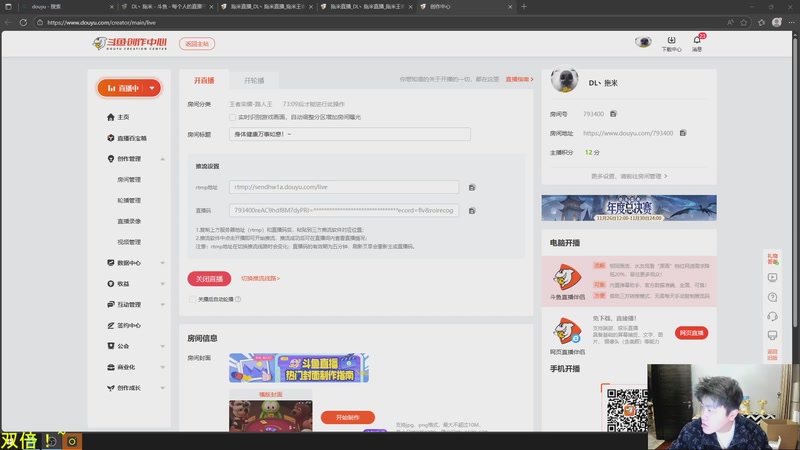
Task: Click the 互动管理 sidebar icon
Action: click(x=111, y=305)
